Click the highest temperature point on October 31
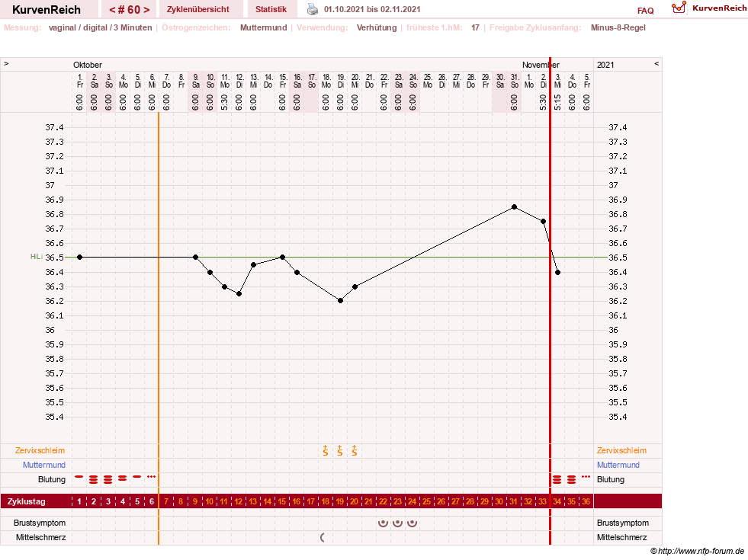748x560 pixels. coord(514,206)
